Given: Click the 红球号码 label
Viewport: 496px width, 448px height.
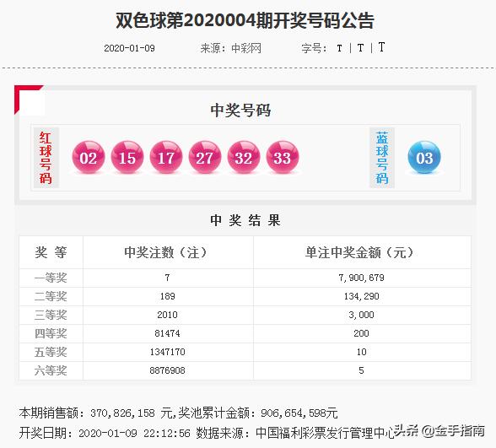Looking at the screenshot, I should point(46,158).
